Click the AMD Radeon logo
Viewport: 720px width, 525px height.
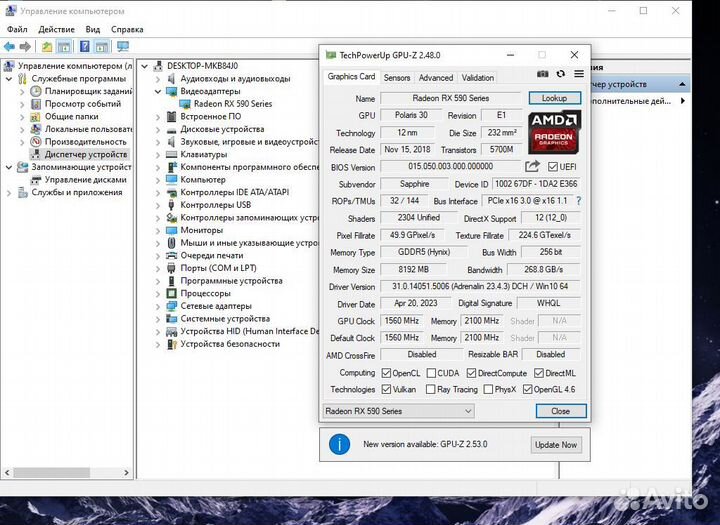[554, 132]
